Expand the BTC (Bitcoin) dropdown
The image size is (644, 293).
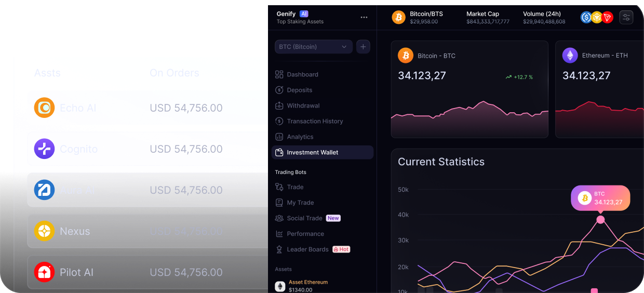tap(313, 47)
